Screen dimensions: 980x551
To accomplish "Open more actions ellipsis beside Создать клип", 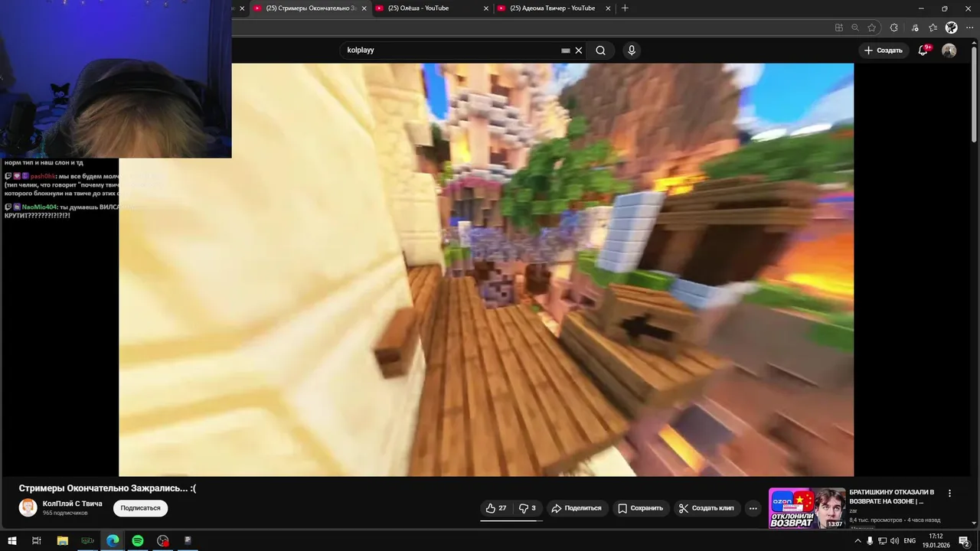I will (753, 508).
